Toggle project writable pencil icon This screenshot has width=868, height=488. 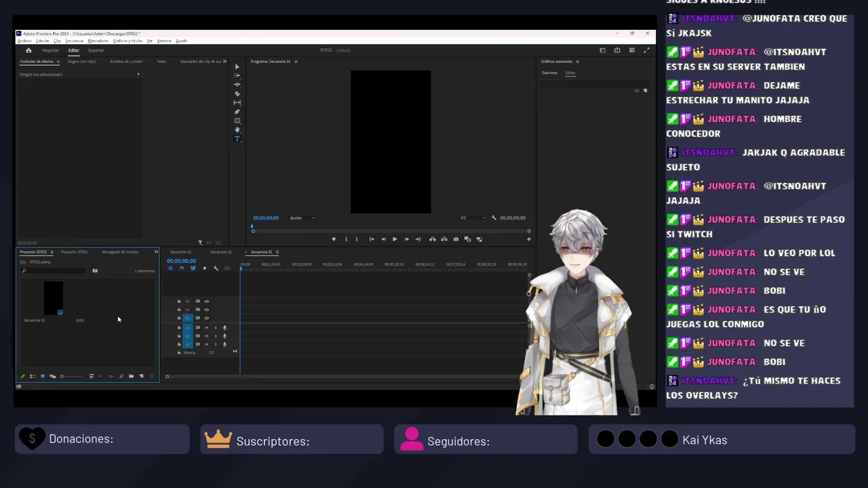click(x=22, y=376)
